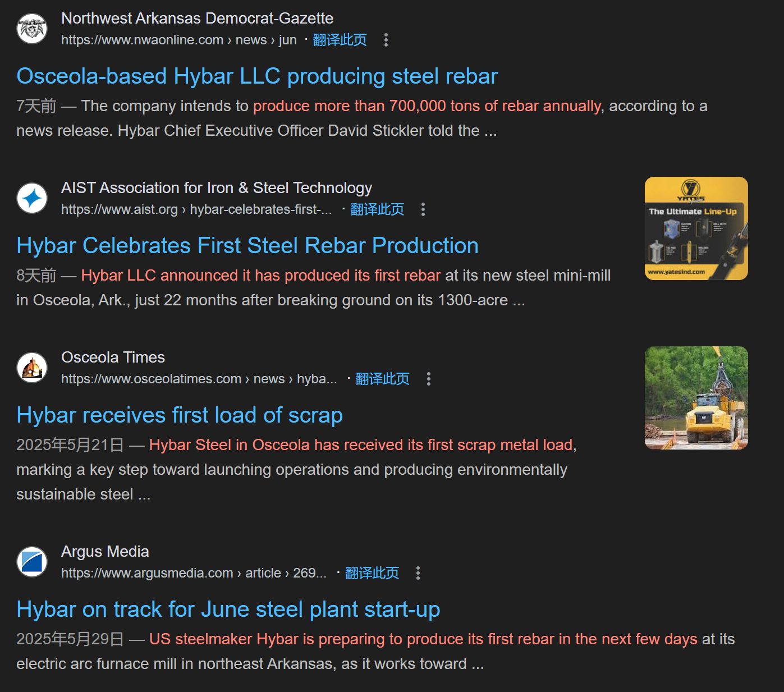Click the https://www.osceolatimes.com › news URL
The height and width of the screenshot is (692, 784).
click(199, 379)
